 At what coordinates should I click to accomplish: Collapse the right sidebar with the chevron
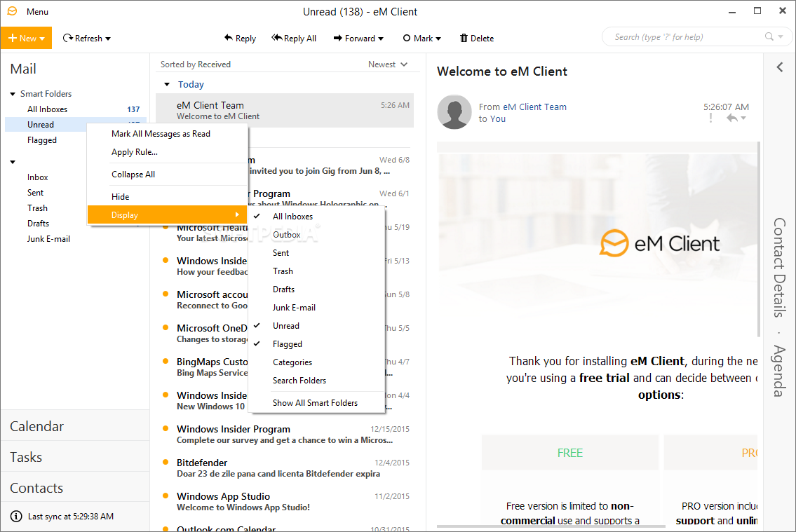click(780, 67)
